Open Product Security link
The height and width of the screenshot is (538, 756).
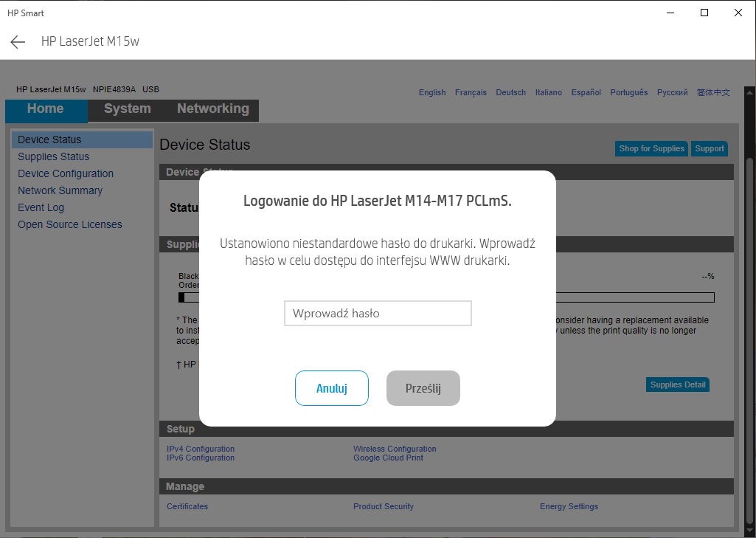(384, 506)
